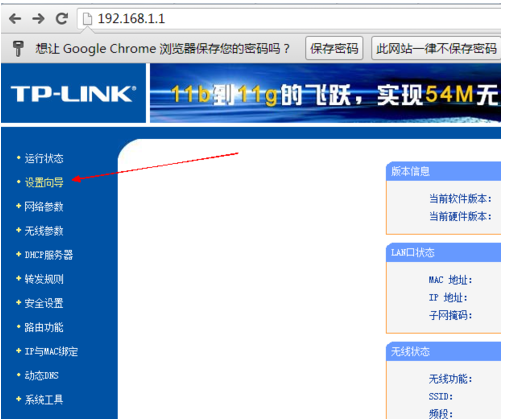Image resolution: width=513 pixels, height=419 pixels.
Task: Click the 频段 label
Action: point(441,414)
